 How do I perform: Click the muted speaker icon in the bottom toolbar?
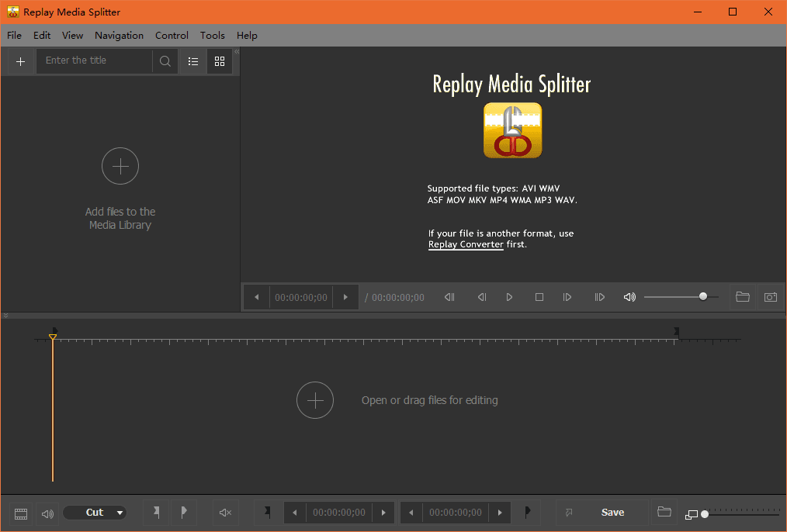(x=226, y=513)
